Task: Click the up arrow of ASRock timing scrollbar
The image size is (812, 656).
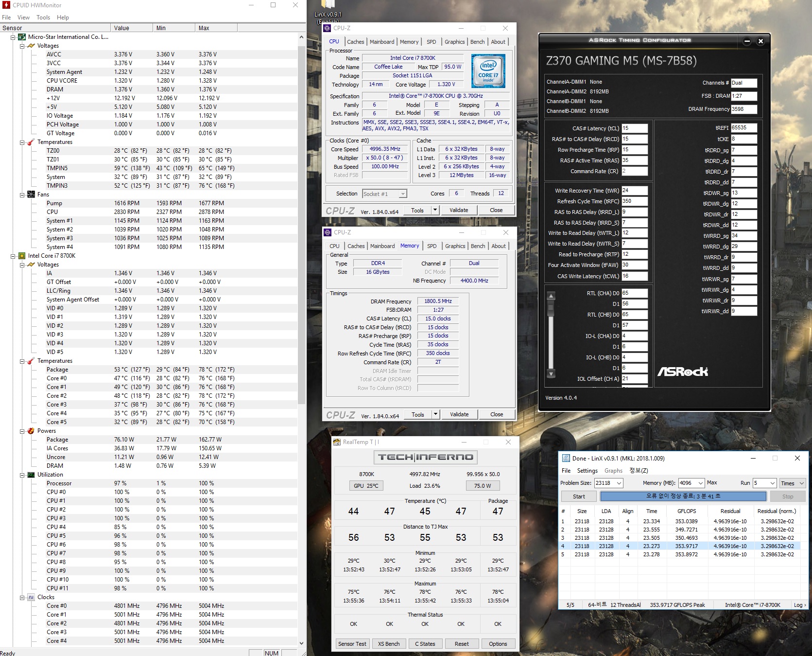Action: pyautogui.click(x=551, y=296)
